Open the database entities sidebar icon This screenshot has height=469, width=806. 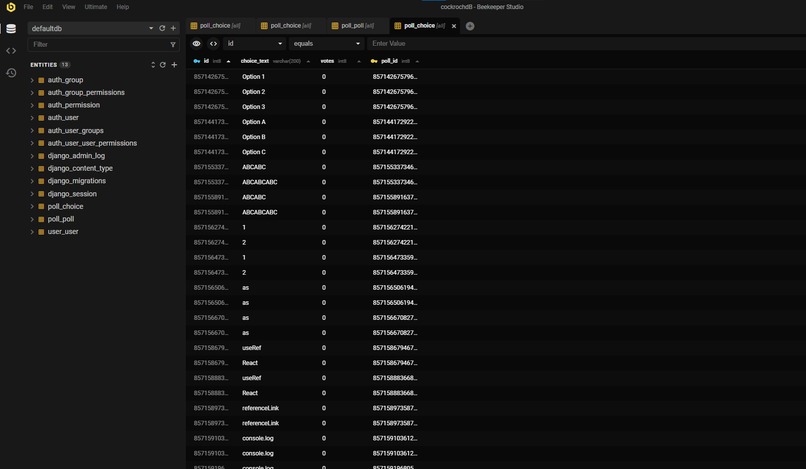11,29
